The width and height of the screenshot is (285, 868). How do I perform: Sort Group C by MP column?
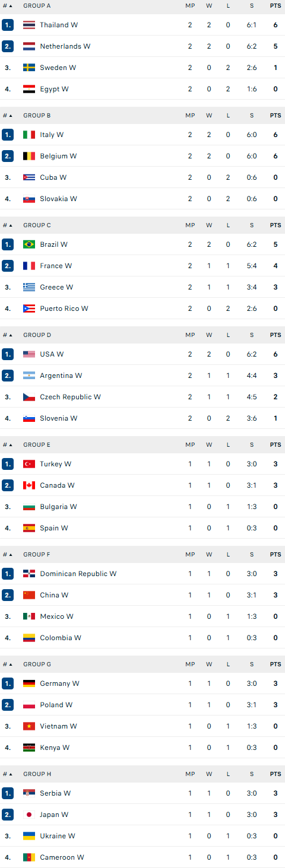point(190,225)
